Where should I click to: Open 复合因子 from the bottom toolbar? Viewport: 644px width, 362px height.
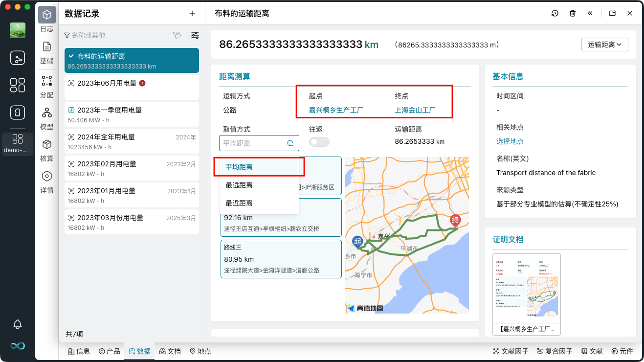tap(554, 351)
